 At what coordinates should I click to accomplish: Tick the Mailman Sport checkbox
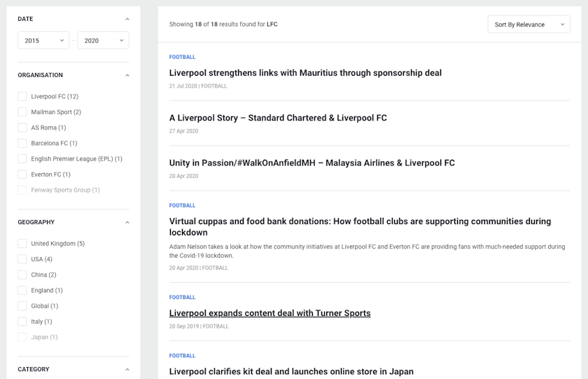pos(22,112)
